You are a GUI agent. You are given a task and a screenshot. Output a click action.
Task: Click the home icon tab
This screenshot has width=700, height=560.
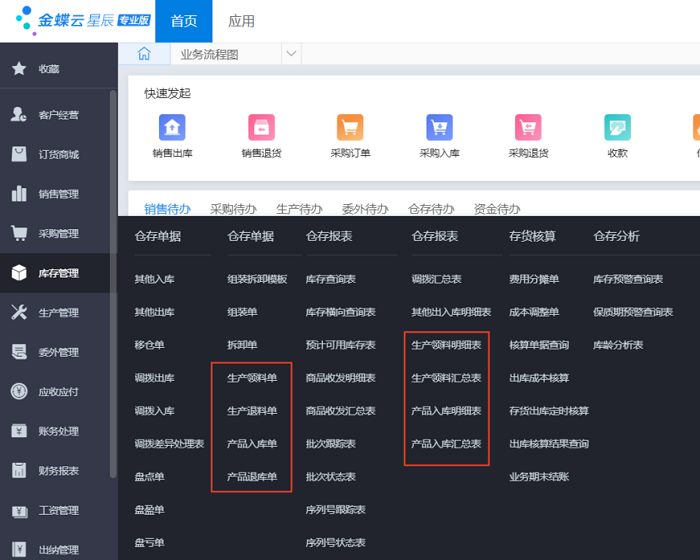(x=144, y=54)
